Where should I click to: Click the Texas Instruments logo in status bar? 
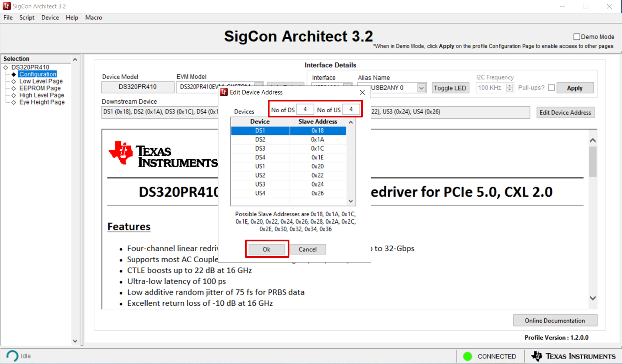point(573,356)
